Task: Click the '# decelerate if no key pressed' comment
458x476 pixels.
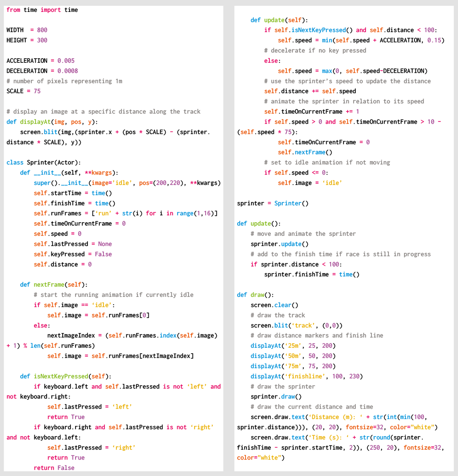Action: click(315, 50)
